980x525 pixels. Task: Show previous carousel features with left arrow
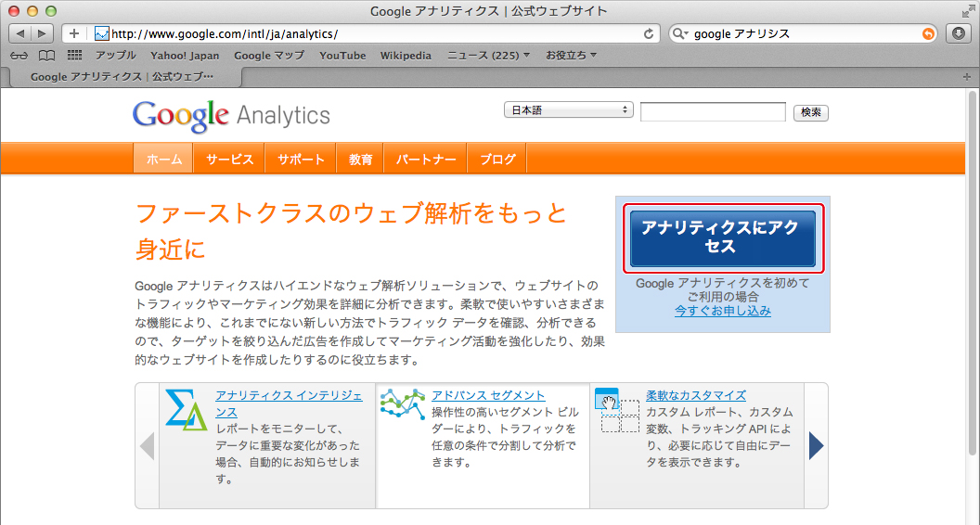point(148,445)
